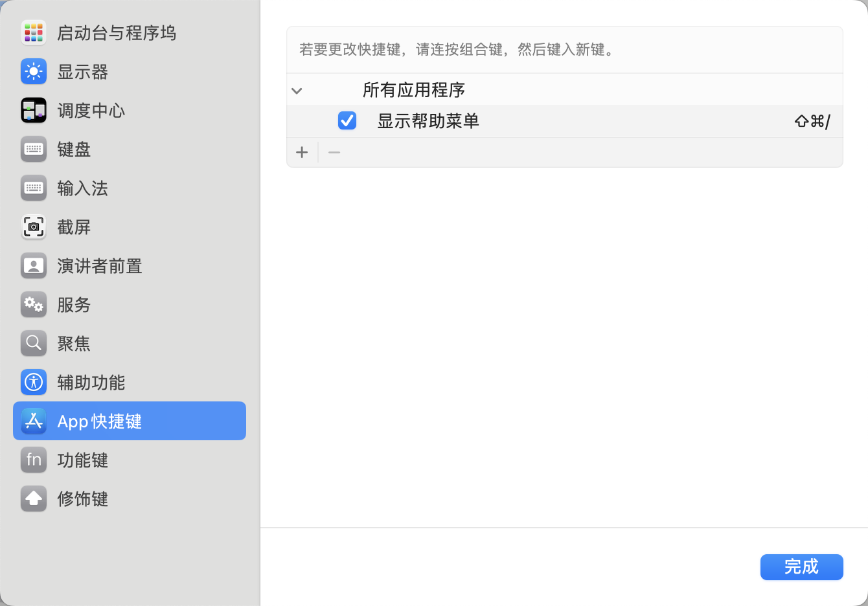Uncheck the 显示帮助菜单 checkbox
Screen dimensions: 868x606
347,120
